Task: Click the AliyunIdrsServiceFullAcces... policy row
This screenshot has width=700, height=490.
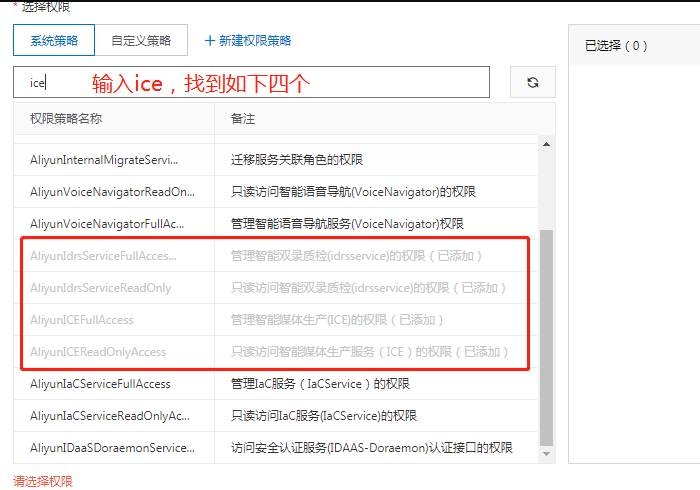Action: [x=275, y=256]
